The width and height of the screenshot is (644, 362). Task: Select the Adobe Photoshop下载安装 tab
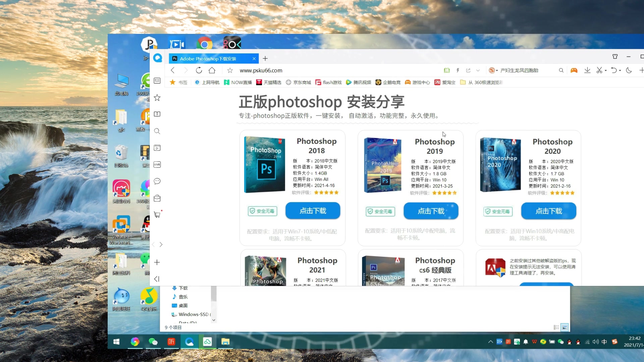coord(213,59)
